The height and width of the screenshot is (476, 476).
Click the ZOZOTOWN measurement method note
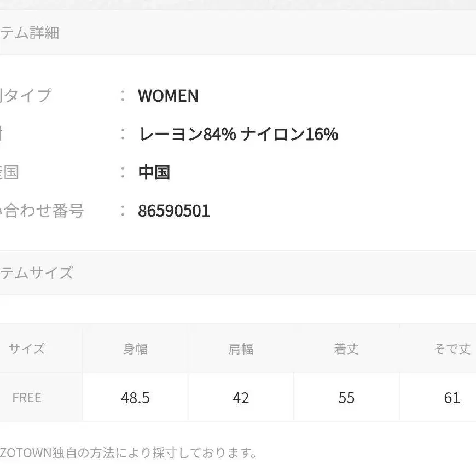point(129,453)
